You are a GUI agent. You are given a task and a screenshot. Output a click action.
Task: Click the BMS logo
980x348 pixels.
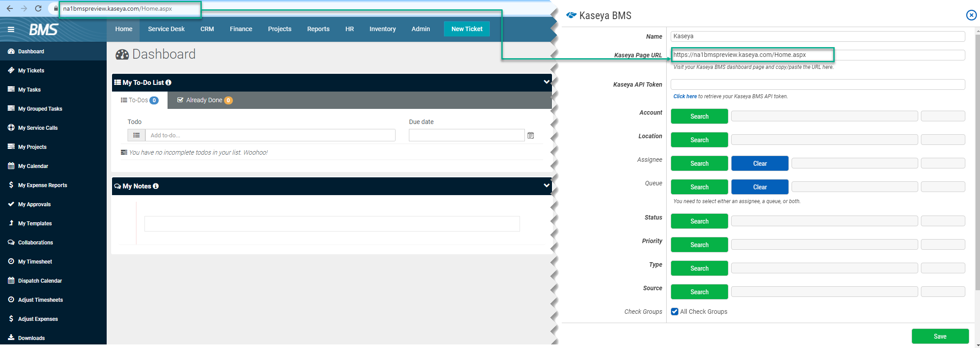pyautogui.click(x=44, y=29)
